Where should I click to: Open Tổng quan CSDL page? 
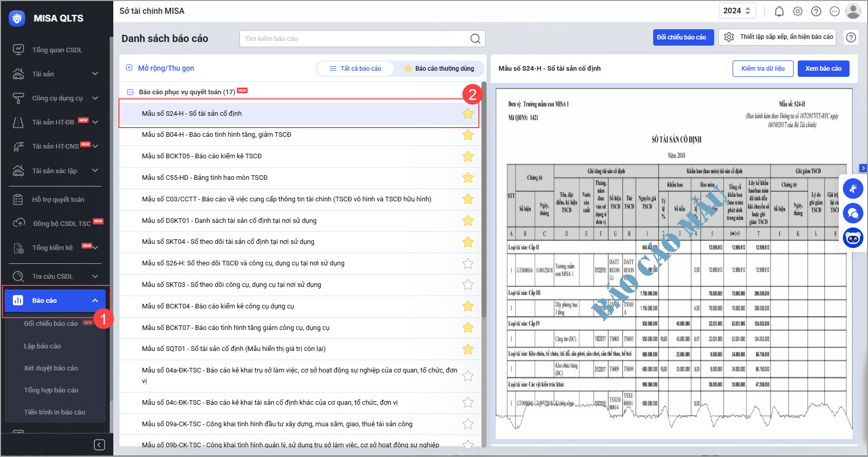[56, 50]
